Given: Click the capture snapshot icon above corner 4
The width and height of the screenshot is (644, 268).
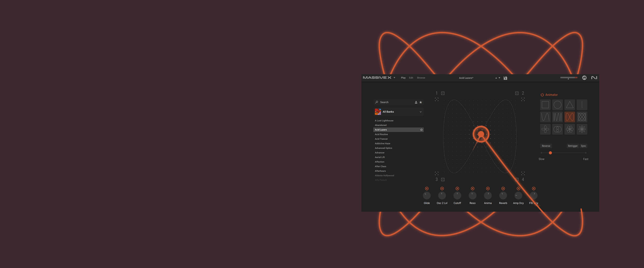Looking at the screenshot, I should 523,173.
